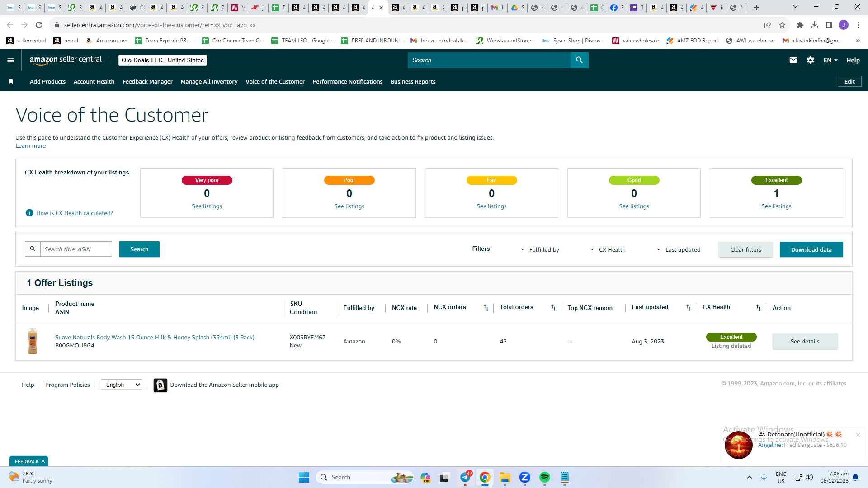Viewport: 868px width, 488px height.
Task: Click See details for Suave Body Wash
Action: tap(805, 341)
